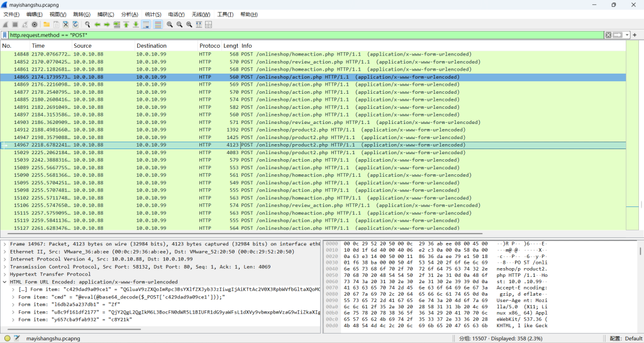Jump to the last packet icon

(x=136, y=25)
